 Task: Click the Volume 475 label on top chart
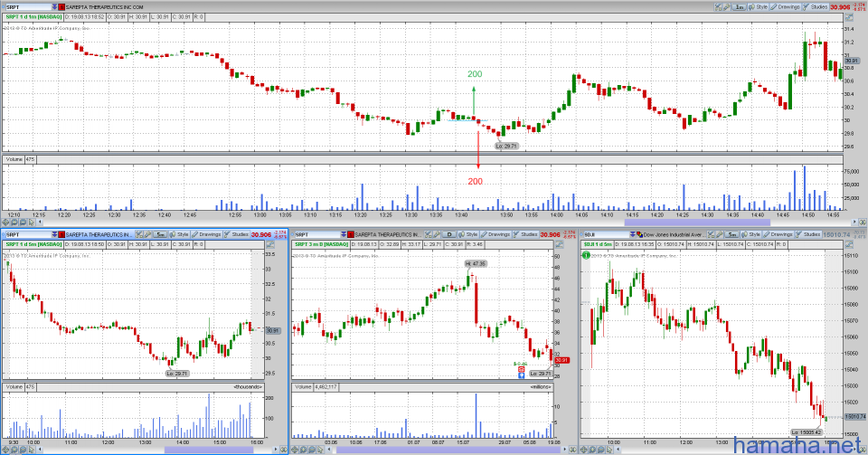[x=20, y=159]
